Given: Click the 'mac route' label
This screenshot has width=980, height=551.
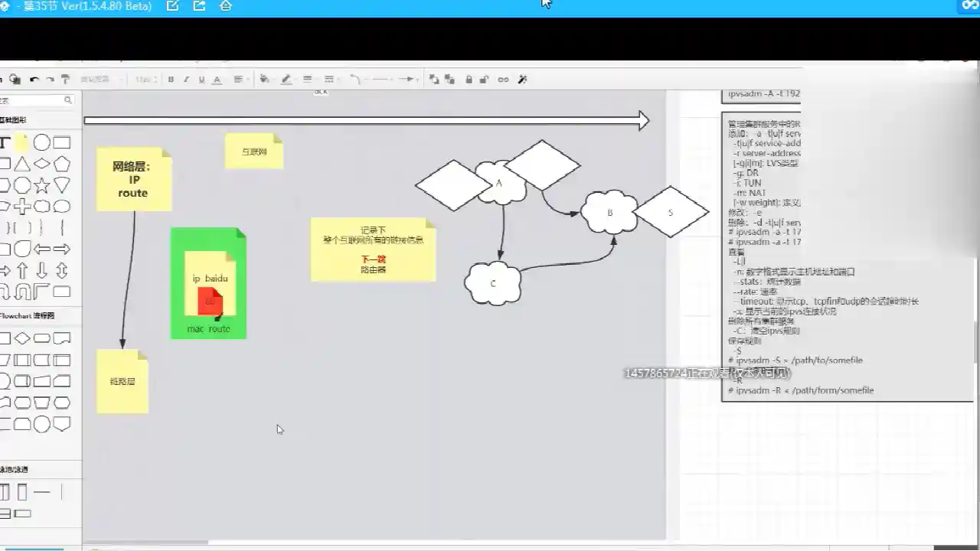Looking at the screenshot, I should pyautogui.click(x=208, y=329).
